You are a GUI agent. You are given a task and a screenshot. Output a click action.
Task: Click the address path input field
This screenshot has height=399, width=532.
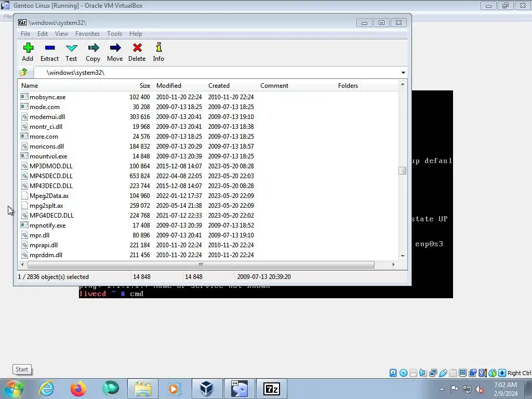(x=217, y=73)
